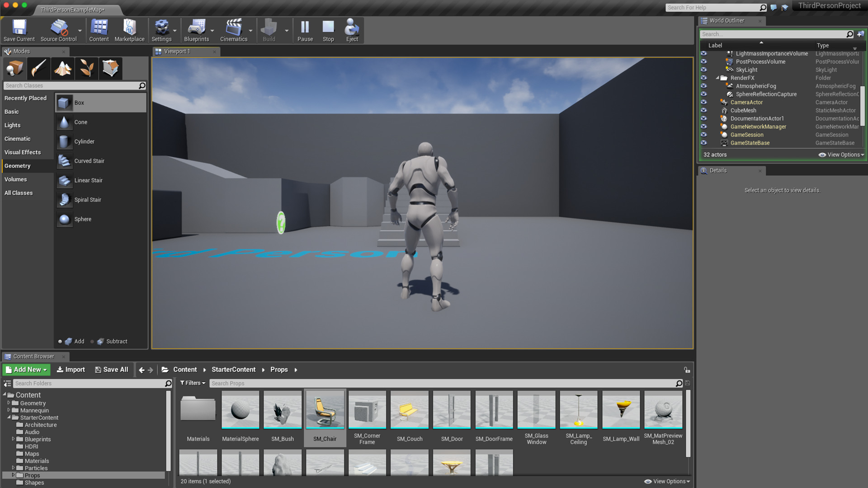Hide the CameraActor using its eye icon
Image resolution: width=868 pixels, height=488 pixels.
click(x=703, y=102)
